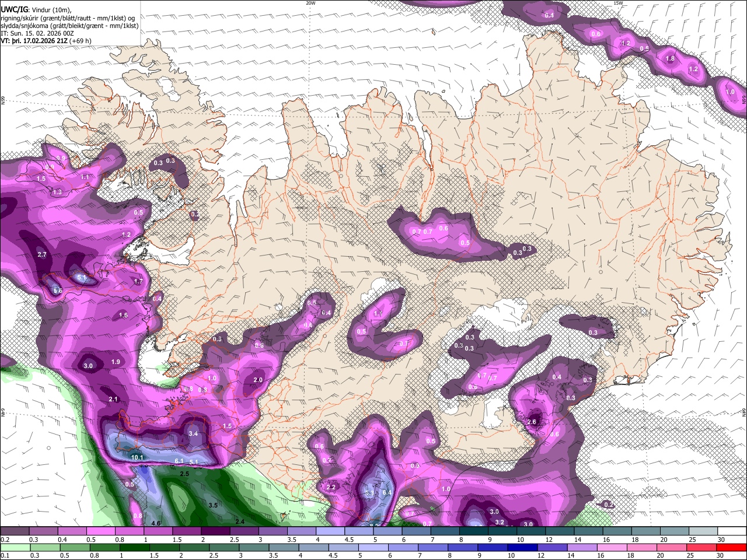The height and width of the screenshot is (560, 747).
Task: Click the '15W' longitude label
Action: click(x=618, y=3)
